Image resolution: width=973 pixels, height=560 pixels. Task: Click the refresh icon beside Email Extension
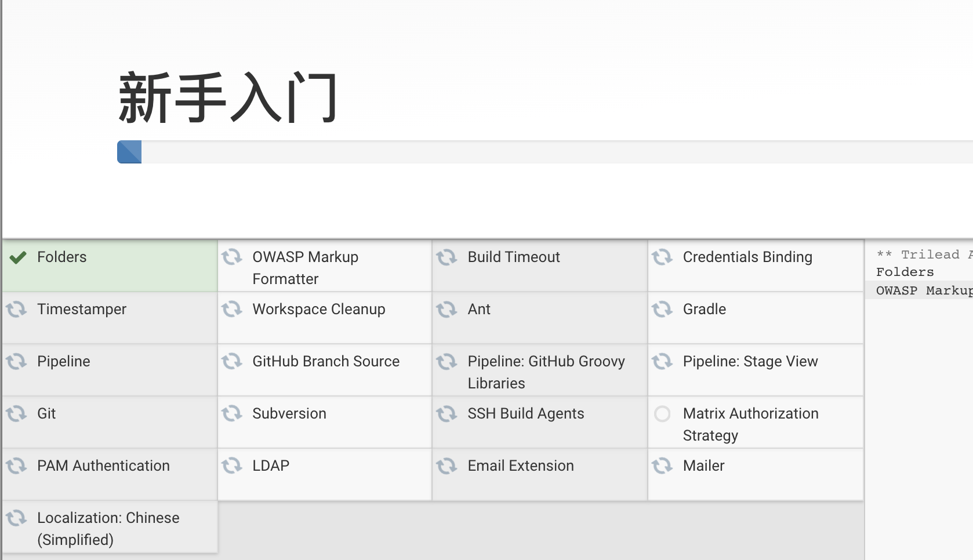[x=447, y=466]
